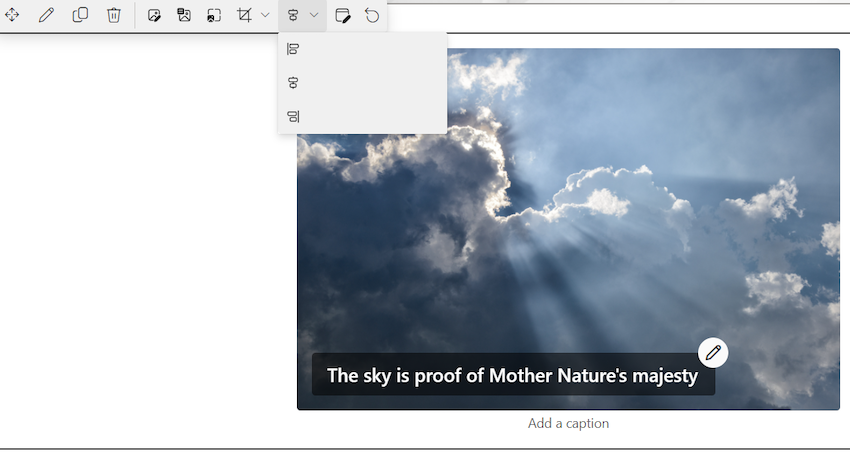The image size is (850, 458).
Task: Choose Align right from the alignment menu
Action: pos(362,117)
